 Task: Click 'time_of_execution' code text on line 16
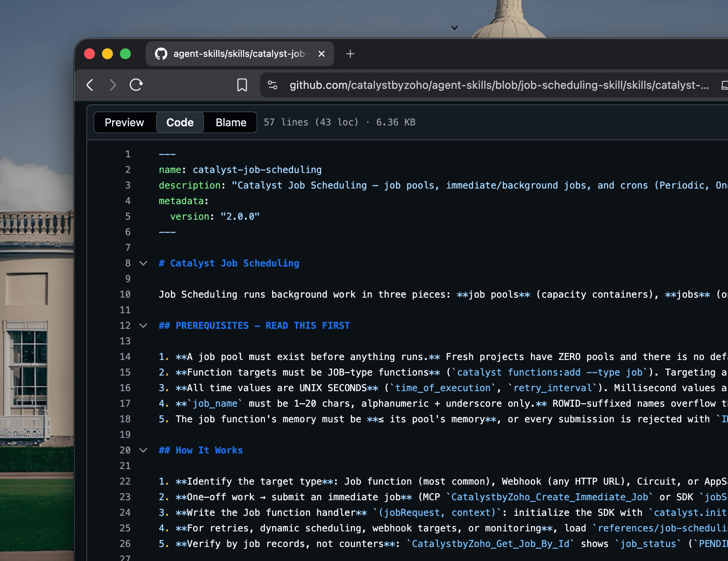point(443,388)
